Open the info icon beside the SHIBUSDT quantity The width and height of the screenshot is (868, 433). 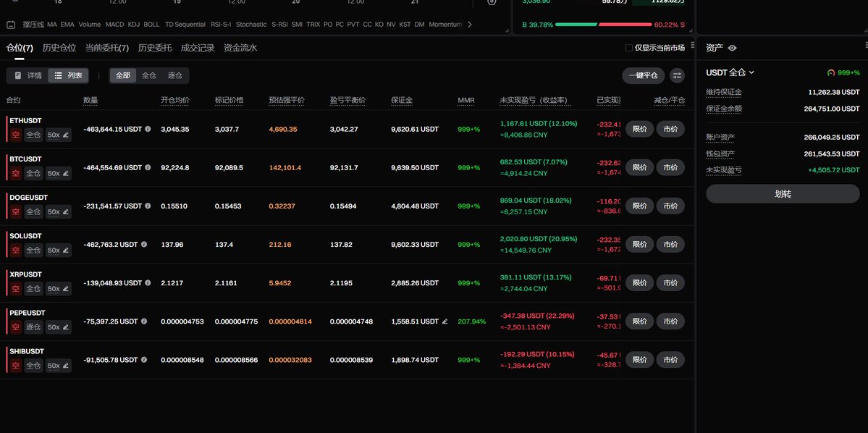pyautogui.click(x=144, y=360)
